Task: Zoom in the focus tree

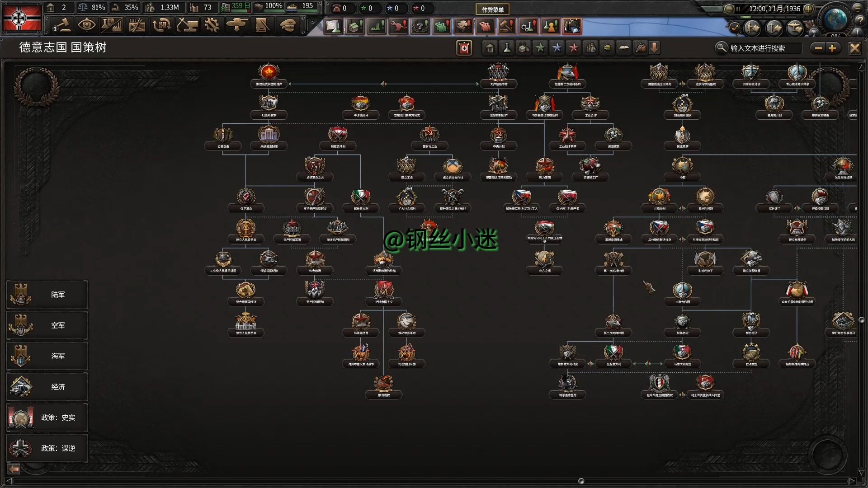Action: pos(833,48)
